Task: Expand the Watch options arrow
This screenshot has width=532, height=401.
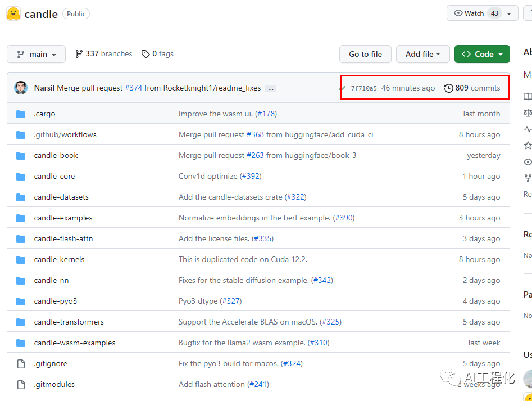Action: [x=510, y=13]
